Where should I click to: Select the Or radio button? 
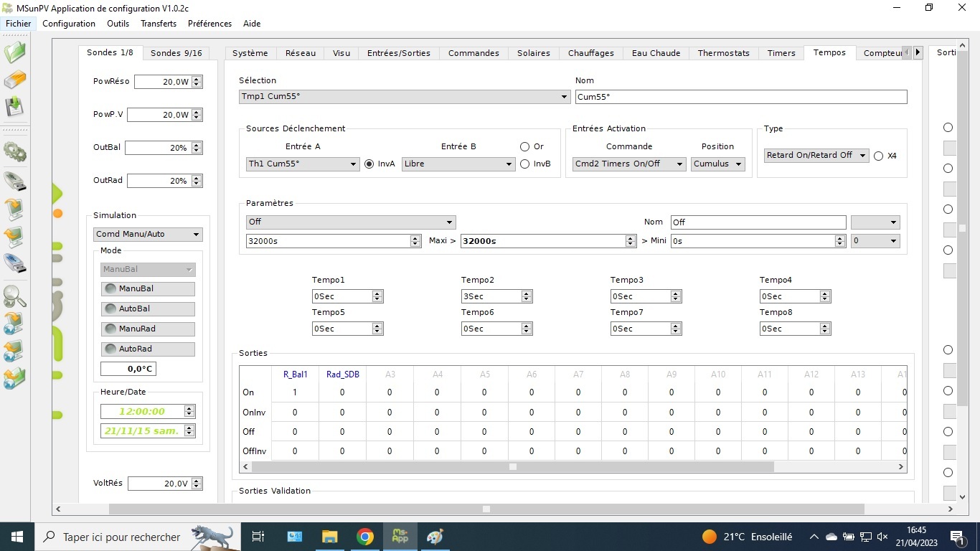(525, 146)
